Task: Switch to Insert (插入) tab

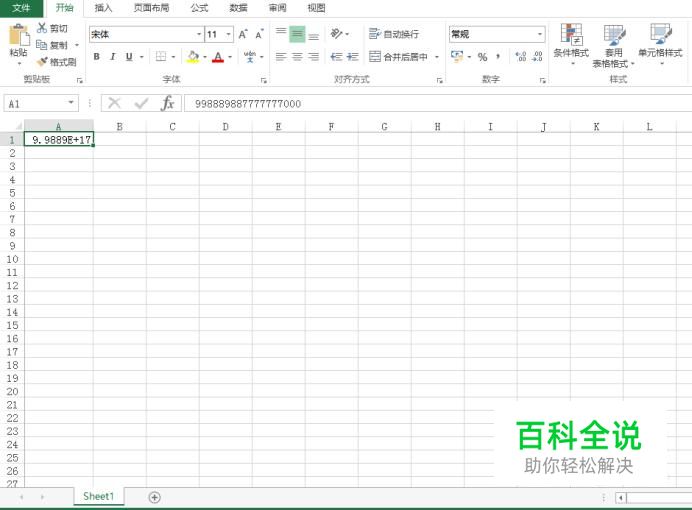Action: (103, 8)
